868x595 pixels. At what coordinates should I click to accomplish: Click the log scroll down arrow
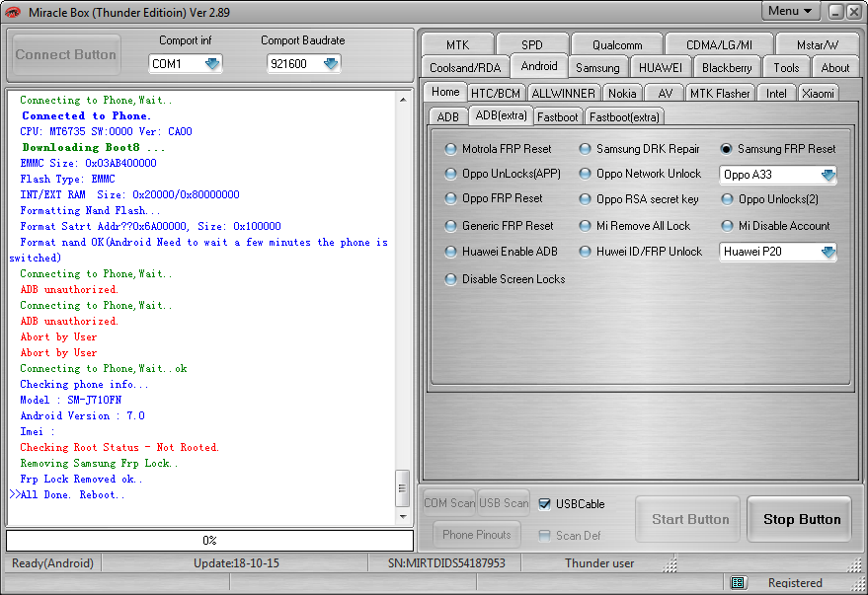tap(403, 516)
